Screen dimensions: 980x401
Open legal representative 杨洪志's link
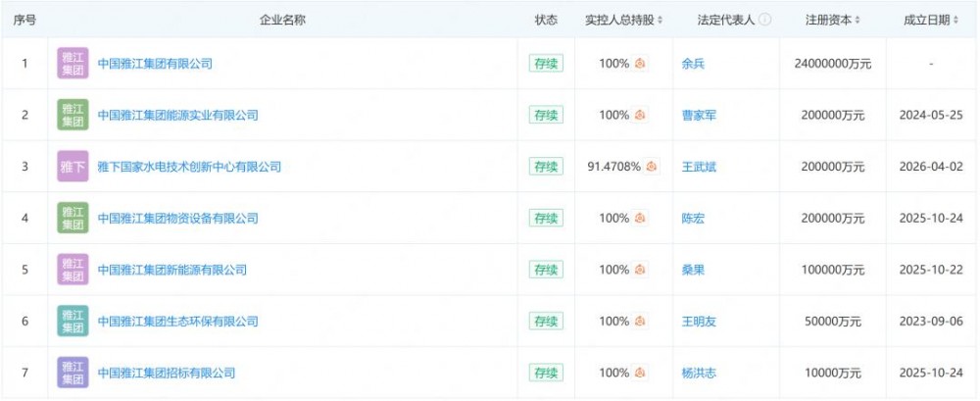pyautogui.click(x=699, y=373)
